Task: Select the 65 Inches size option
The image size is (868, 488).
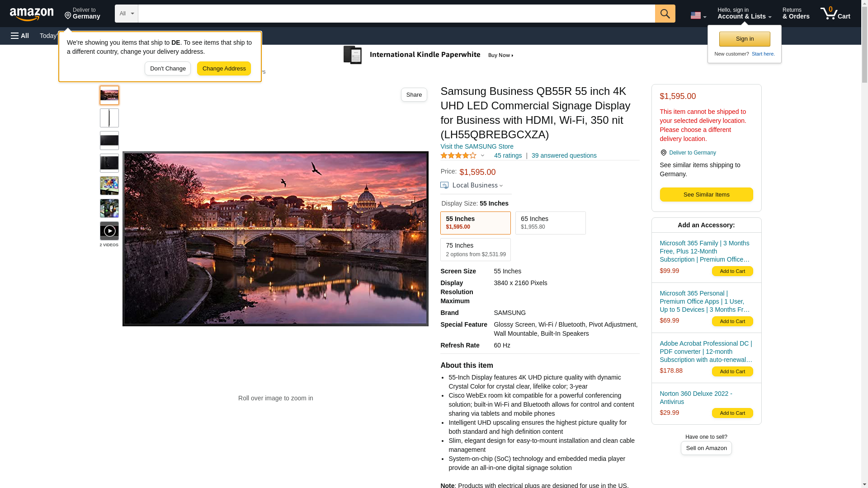Action: click(x=550, y=223)
